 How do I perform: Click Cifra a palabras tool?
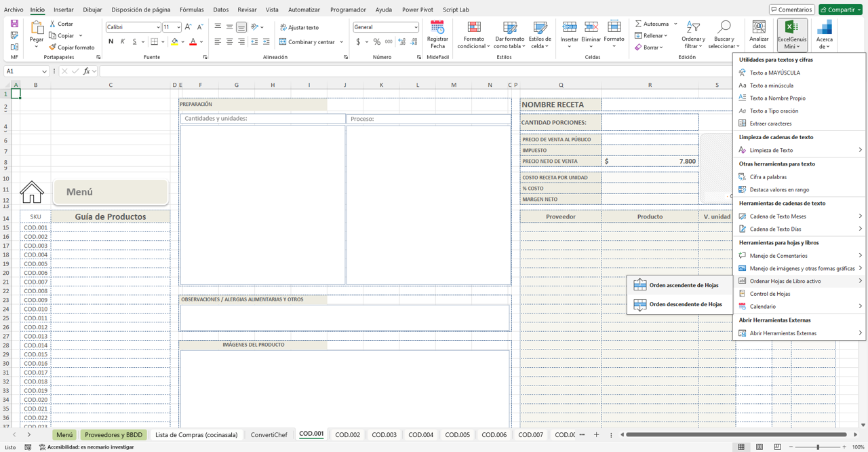(768, 177)
